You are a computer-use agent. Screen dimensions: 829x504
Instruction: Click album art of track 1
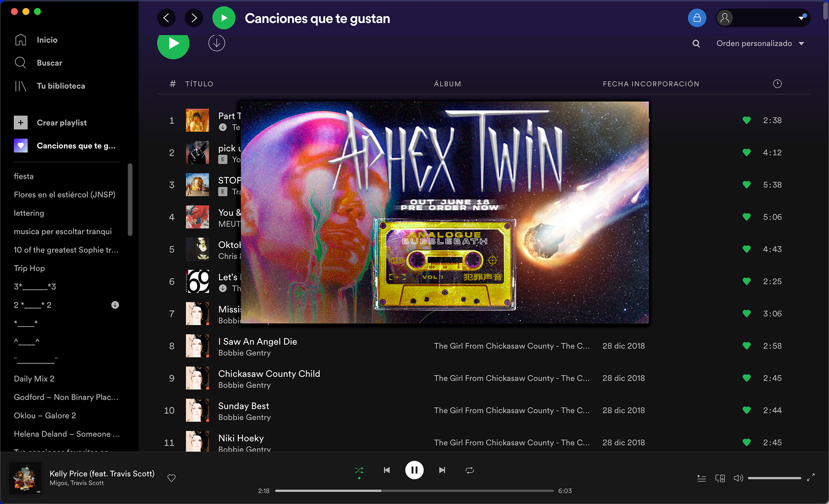click(197, 120)
